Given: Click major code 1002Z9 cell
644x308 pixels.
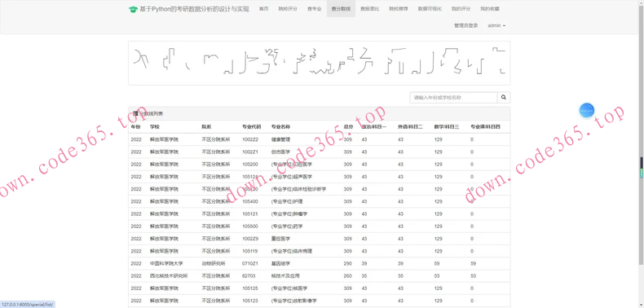Looking at the screenshot, I should click(x=250, y=239).
